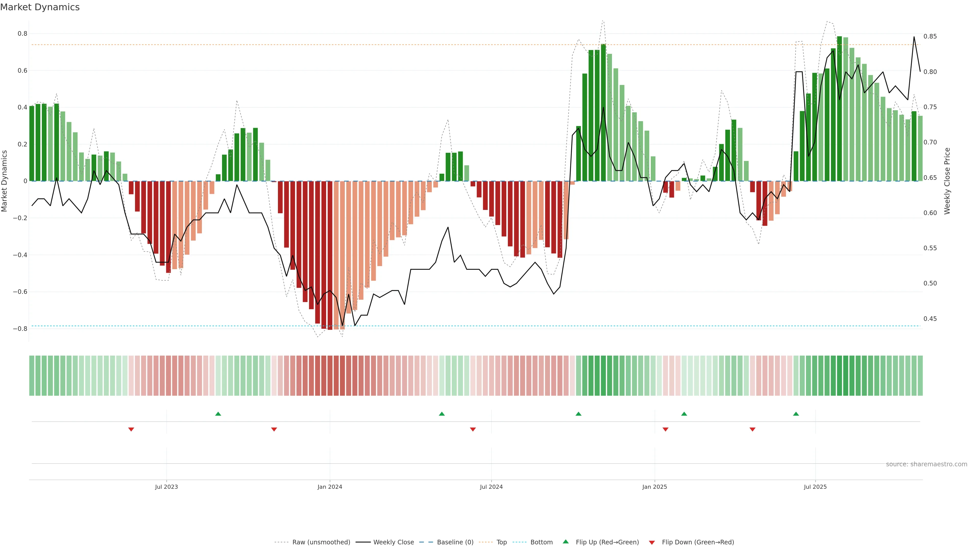Click the red flip-down marker just after Jan 2025
Image resolution: width=980 pixels, height=551 pixels.
(665, 429)
